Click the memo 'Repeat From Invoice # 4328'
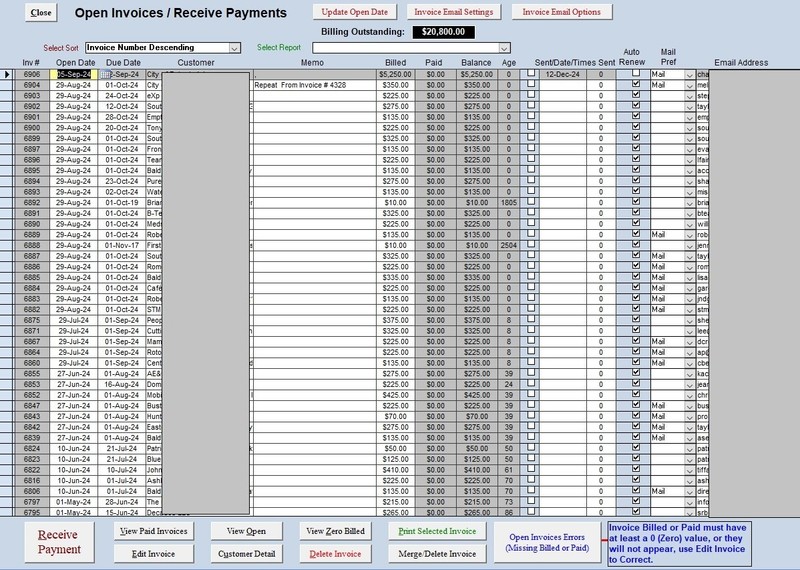The width and height of the screenshot is (800, 570). 300,85
